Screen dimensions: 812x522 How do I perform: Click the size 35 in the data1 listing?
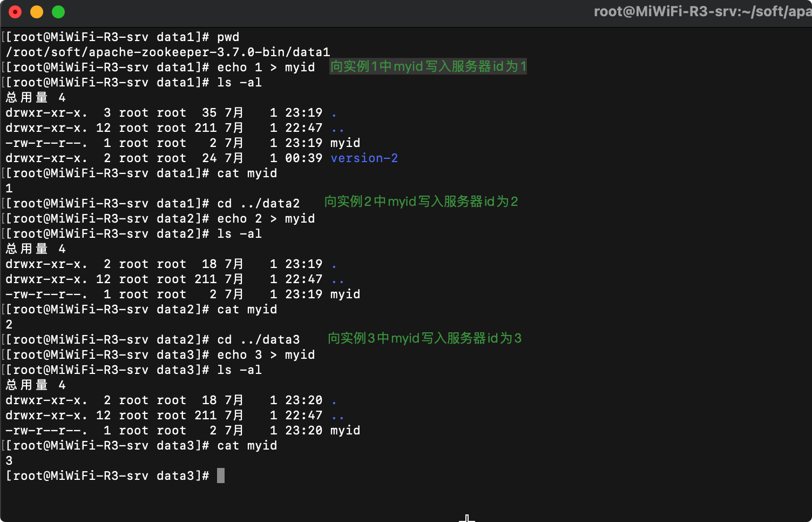coord(209,113)
